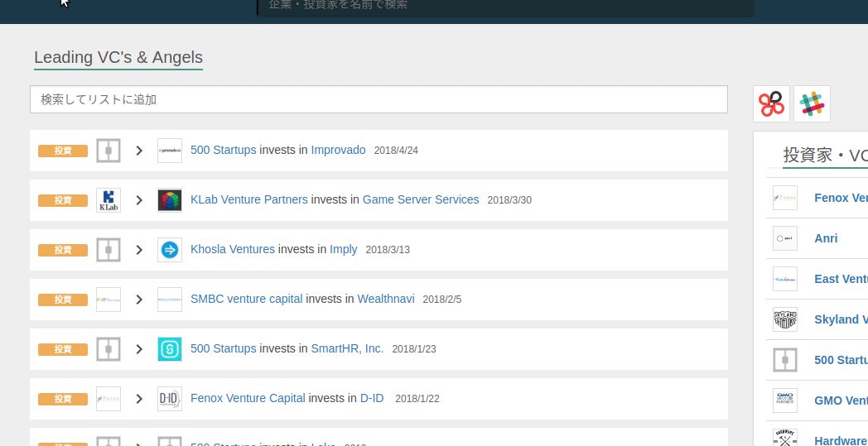Expand chevron in Khosla Ventures row

tap(139, 250)
